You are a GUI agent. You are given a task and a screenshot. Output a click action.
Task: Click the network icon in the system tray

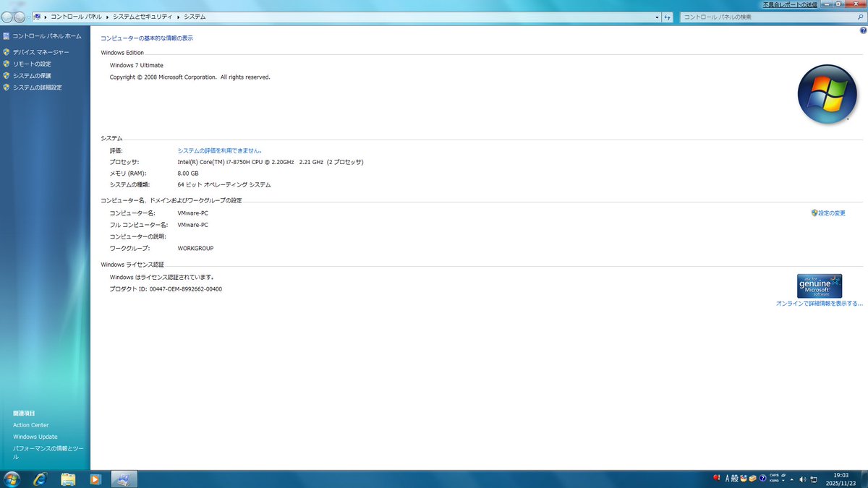pos(815,479)
